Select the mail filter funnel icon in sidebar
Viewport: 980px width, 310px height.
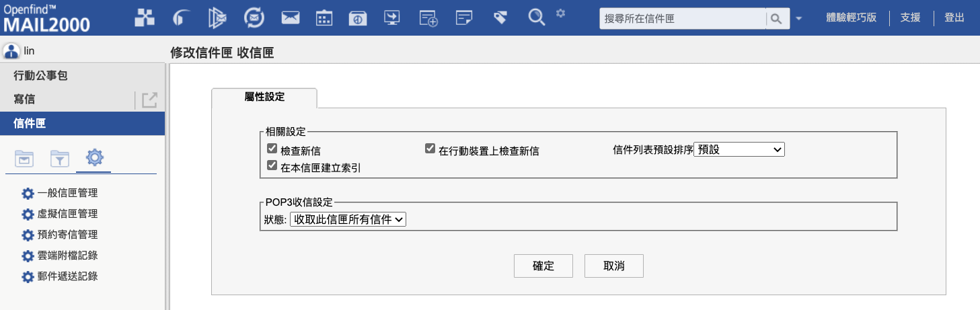tap(60, 159)
